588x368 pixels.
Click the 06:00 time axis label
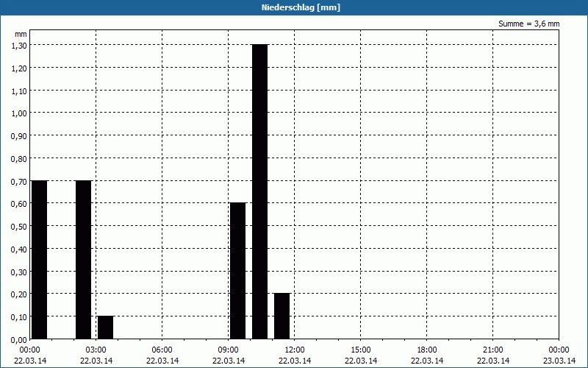tap(162, 350)
